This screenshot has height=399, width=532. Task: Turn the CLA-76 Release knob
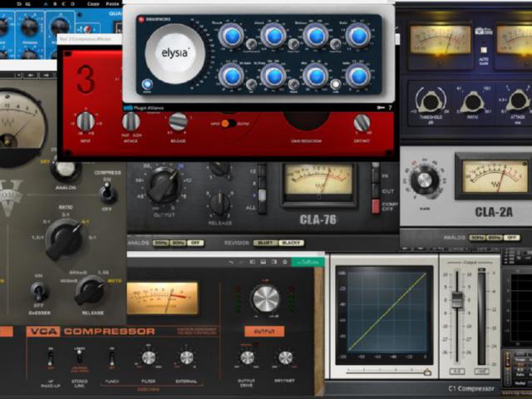point(219,204)
